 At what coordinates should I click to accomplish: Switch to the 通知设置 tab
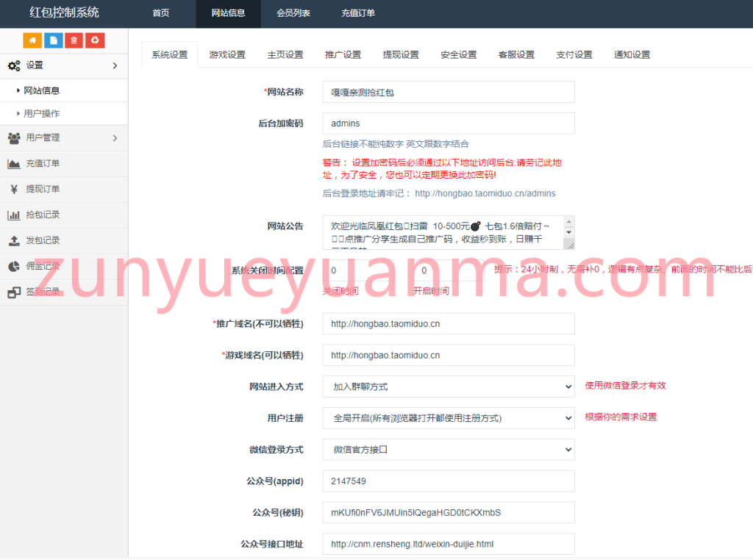click(632, 54)
